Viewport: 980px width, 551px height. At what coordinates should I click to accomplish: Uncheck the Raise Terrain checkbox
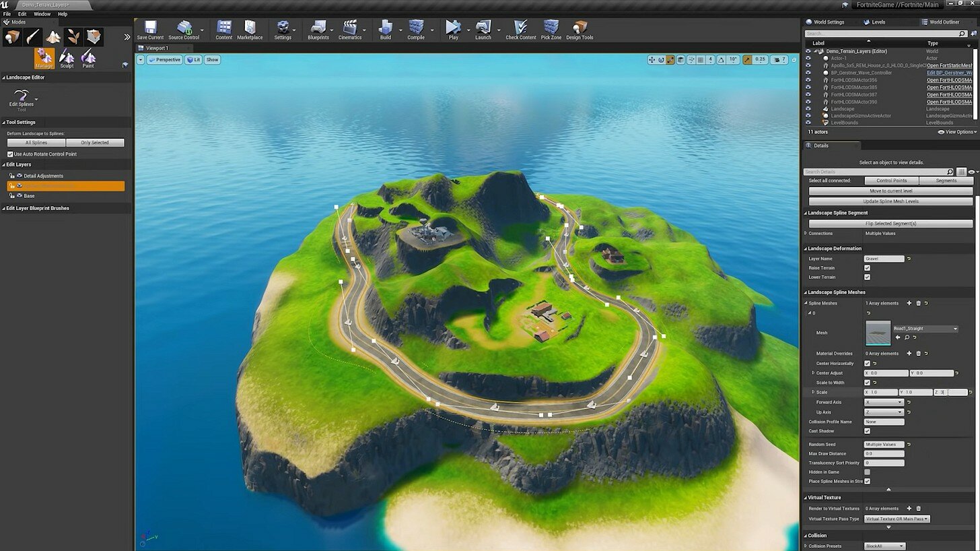(867, 268)
